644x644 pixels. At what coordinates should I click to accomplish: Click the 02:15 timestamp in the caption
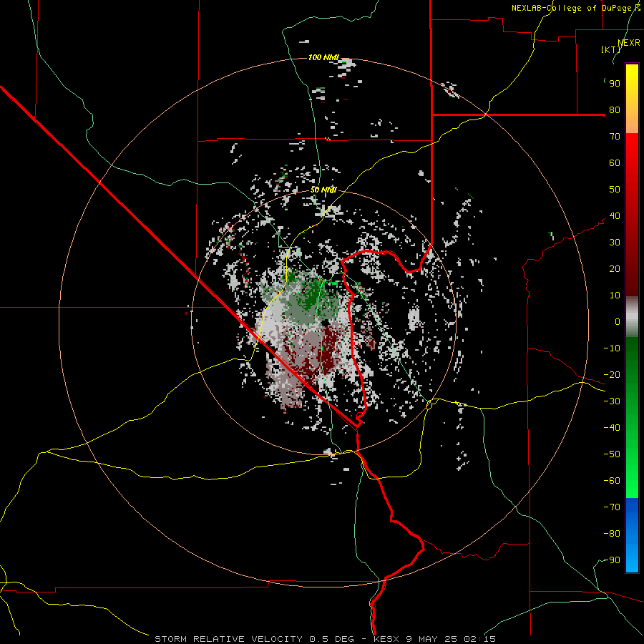(479, 639)
